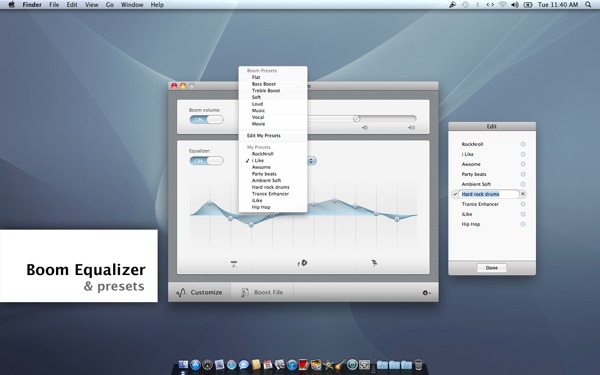Select the Vocal preset
Image resolution: width=600 pixels, height=375 pixels.
[x=273, y=117]
